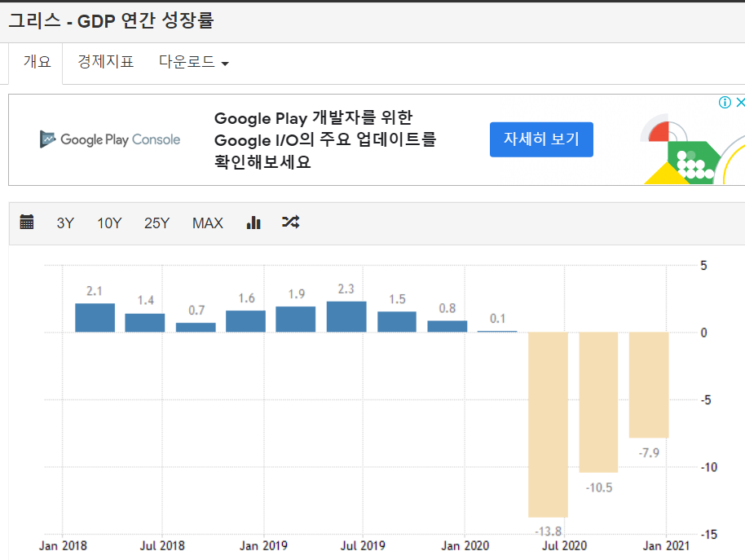Select the 10Y time range
745x560 pixels.
[109, 223]
